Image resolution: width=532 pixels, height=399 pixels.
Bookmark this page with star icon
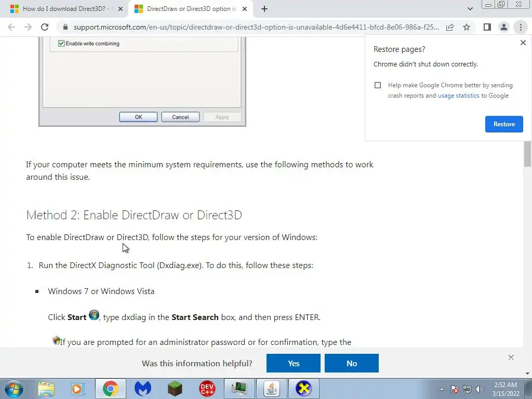[x=467, y=27]
